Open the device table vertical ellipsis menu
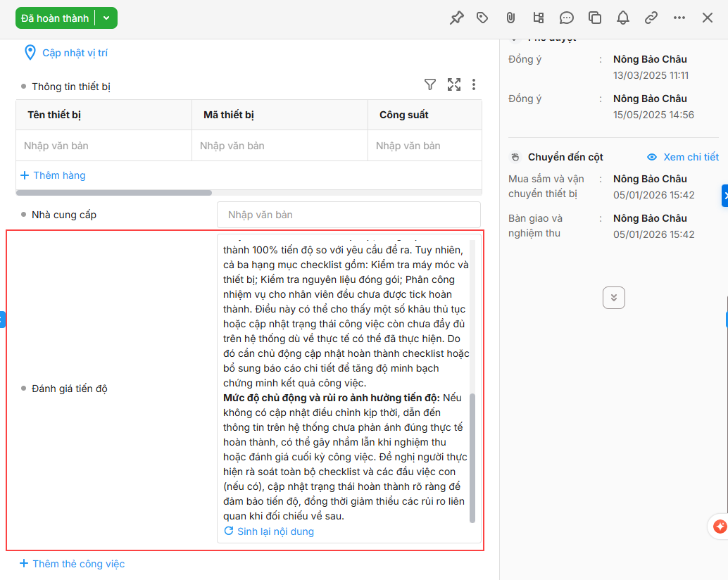The height and width of the screenshot is (580, 728). [474, 84]
